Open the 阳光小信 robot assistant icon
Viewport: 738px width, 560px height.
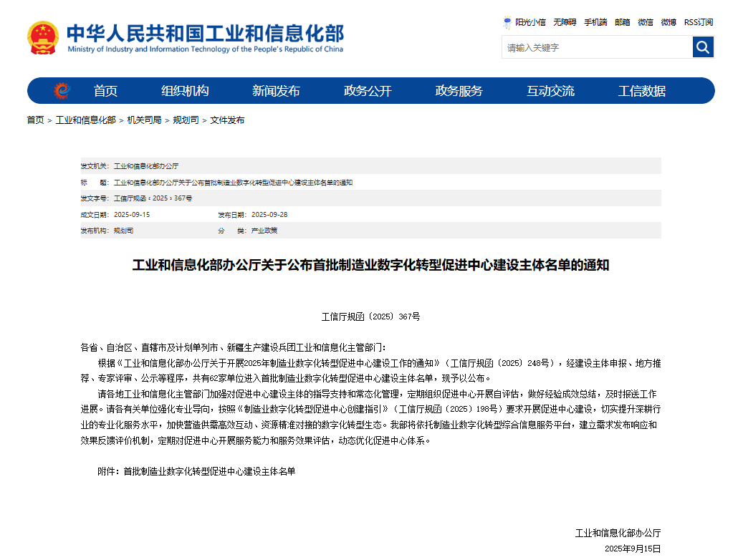(507, 22)
